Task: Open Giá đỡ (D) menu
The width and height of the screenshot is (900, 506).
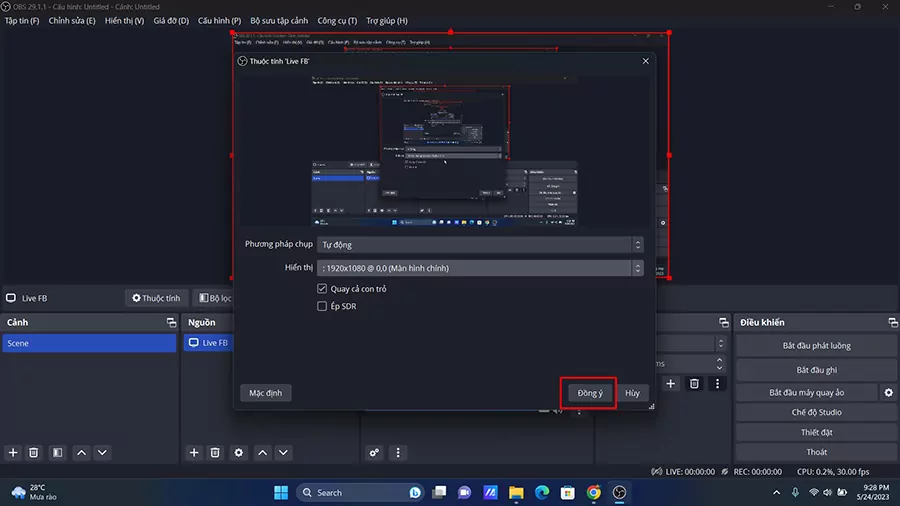Action: coord(171,21)
